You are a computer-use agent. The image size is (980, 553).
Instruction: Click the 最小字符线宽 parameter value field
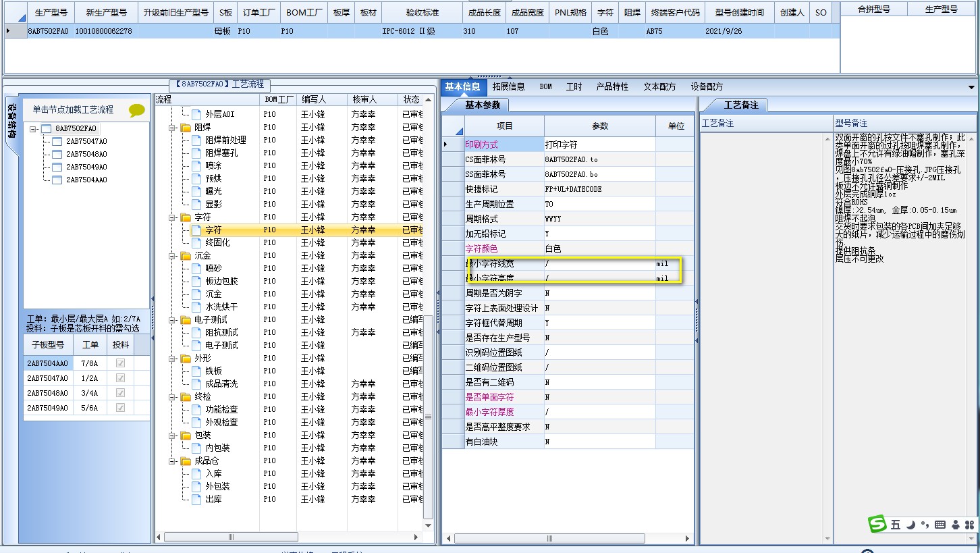pos(599,263)
